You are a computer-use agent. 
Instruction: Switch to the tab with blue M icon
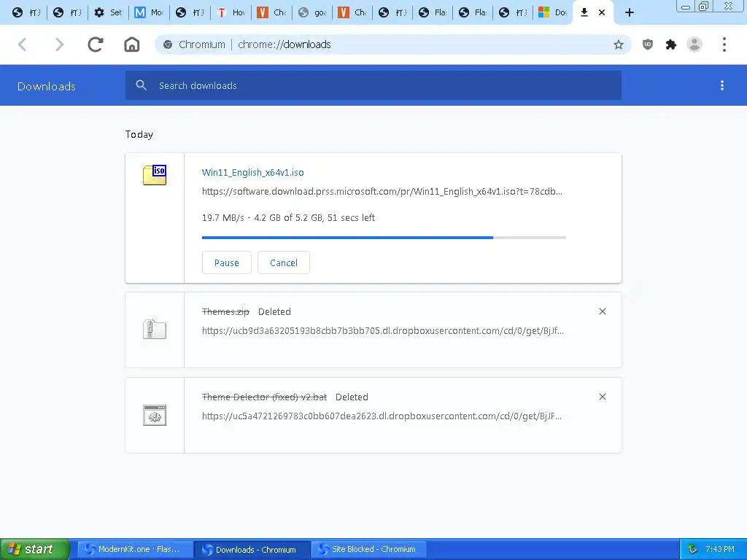pos(149,12)
